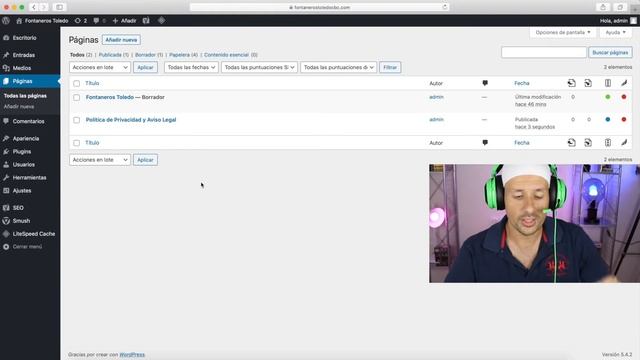
Task: Open the Hola, admin profile menu
Action: point(618,20)
